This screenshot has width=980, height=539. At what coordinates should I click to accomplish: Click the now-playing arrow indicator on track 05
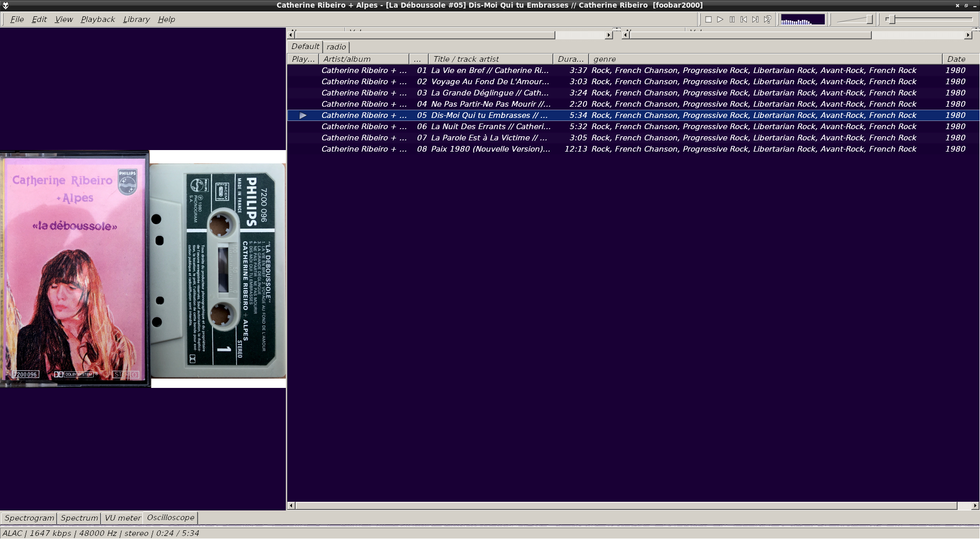click(x=303, y=115)
